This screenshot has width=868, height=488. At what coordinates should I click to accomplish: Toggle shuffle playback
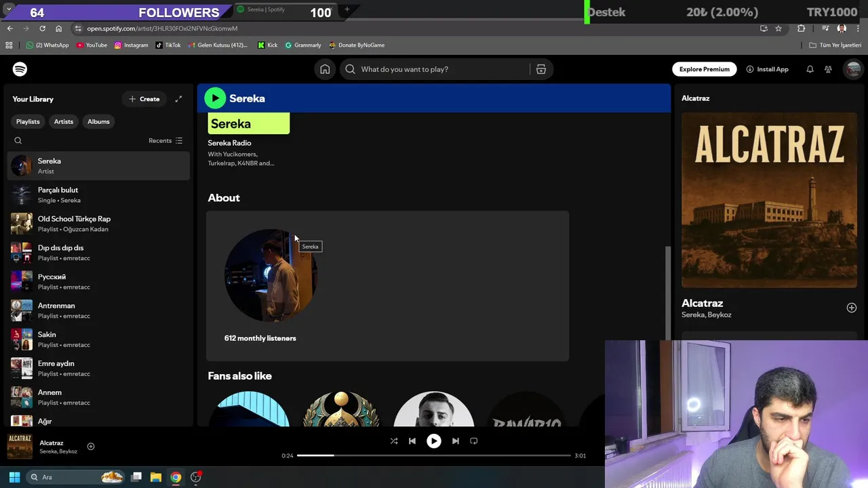coord(394,441)
